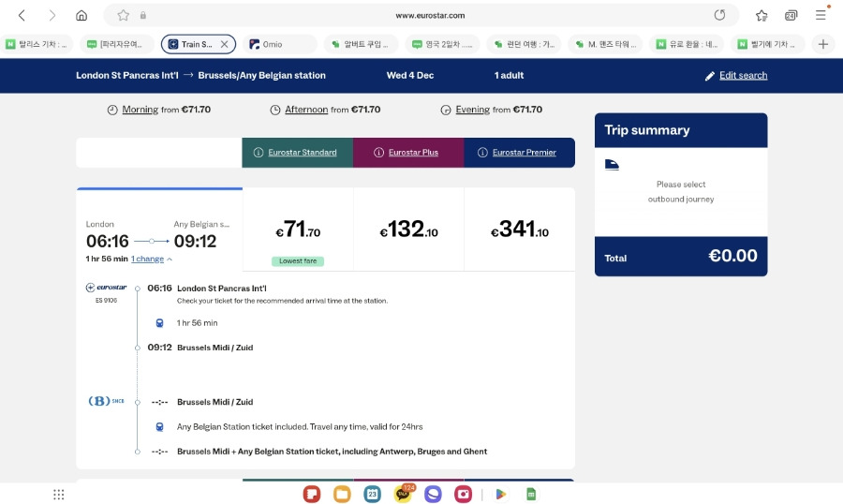Click the Edit search link
Screen dimensions: 843x504
[x=743, y=75]
